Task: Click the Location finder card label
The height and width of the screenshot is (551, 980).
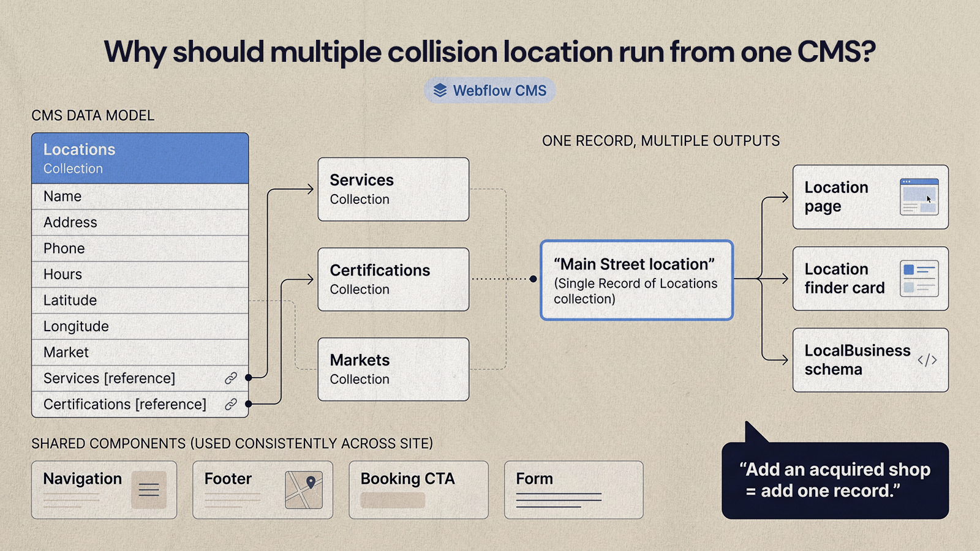Action: click(845, 279)
